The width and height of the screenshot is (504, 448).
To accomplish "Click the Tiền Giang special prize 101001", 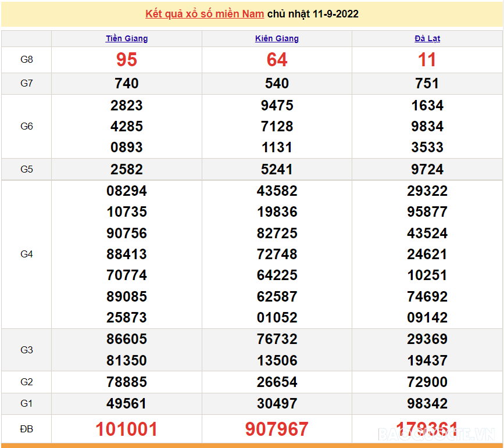I will [x=127, y=429].
